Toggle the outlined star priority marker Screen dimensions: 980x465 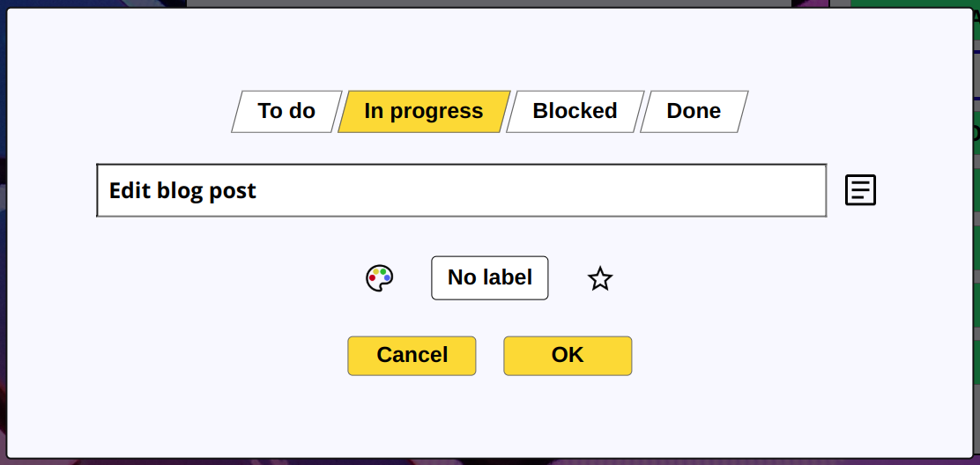[600, 278]
